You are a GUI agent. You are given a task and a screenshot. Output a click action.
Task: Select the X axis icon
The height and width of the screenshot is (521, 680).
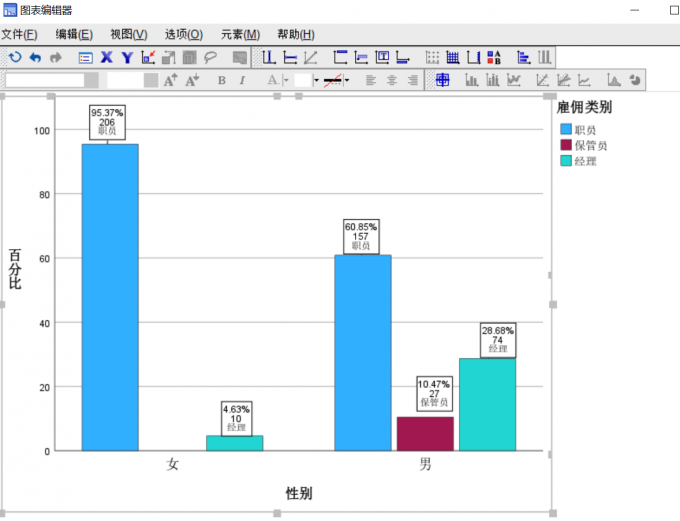click(x=106, y=57)
